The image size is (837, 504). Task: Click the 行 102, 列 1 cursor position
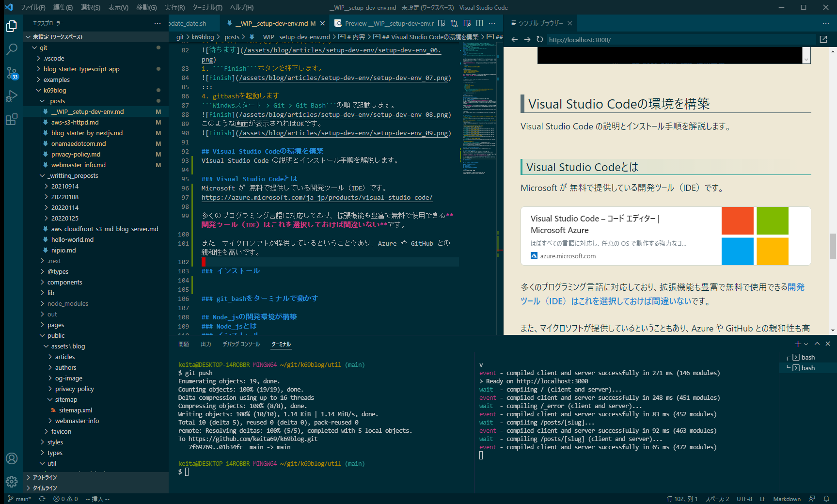682,499
